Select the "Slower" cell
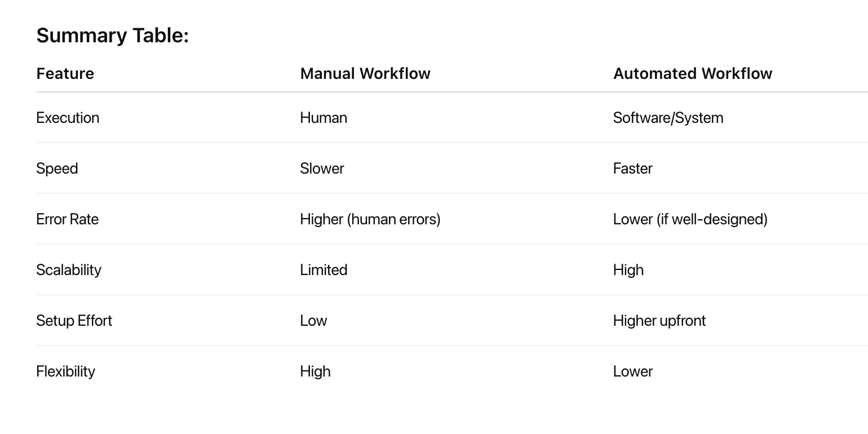 tap(322, 169)
